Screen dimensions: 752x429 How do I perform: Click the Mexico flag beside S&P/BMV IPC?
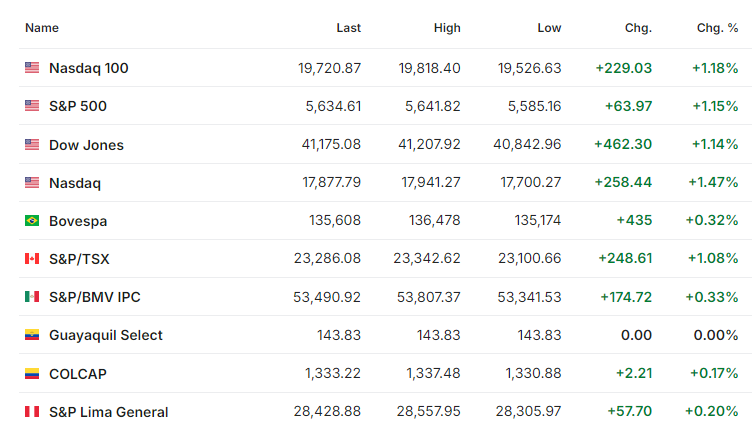point(32,297)
